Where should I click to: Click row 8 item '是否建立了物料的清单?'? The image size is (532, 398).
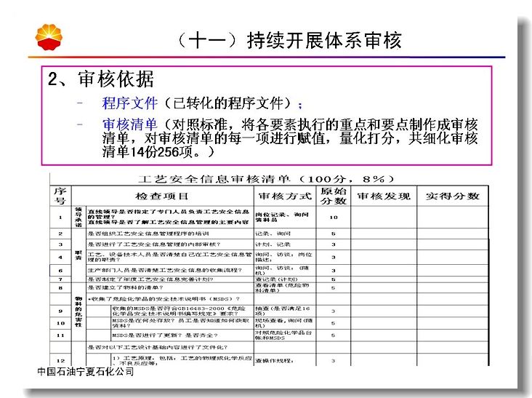pyautogui.click(x=125, y=287)
